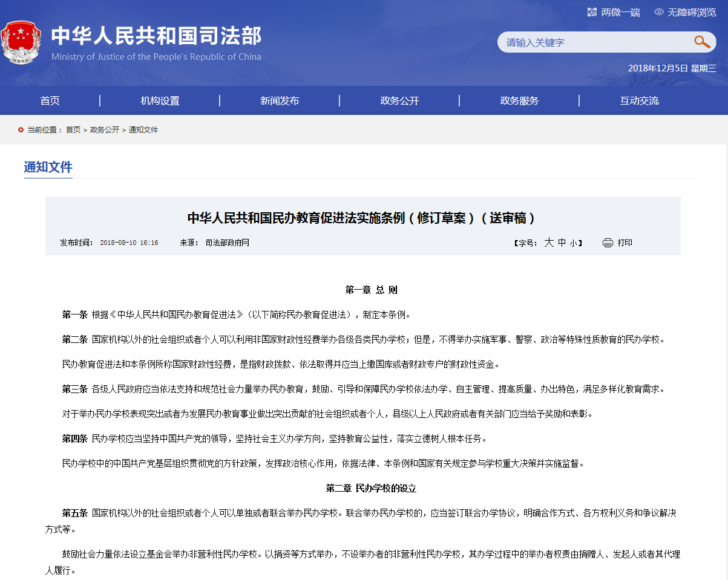Viewport: 728px width, 580px height.
Task: Click the eye icon for 无障碍浏览
Action: 659,12
